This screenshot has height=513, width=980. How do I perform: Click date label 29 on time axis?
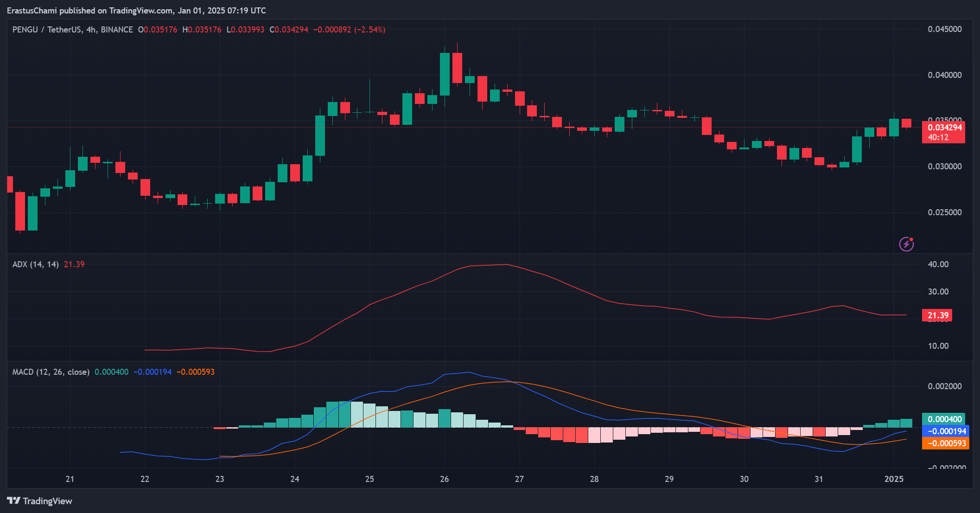669,479
